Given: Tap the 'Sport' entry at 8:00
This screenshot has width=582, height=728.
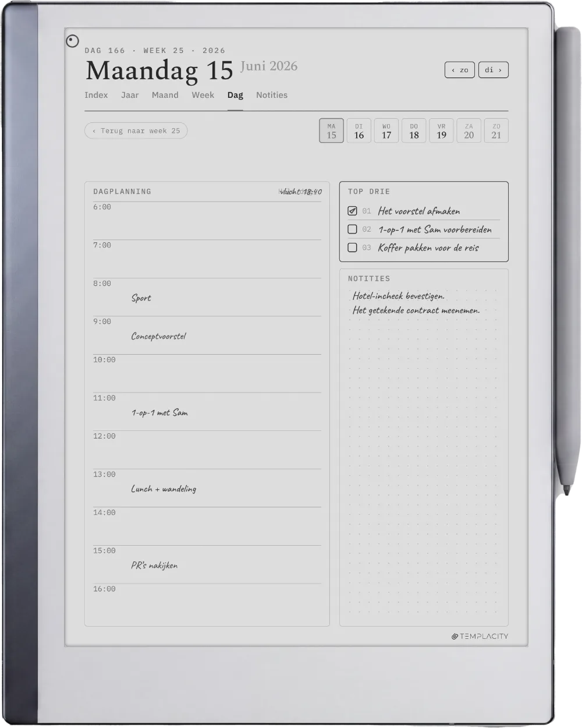Looking at the screenshot, I should pos(141,298).
